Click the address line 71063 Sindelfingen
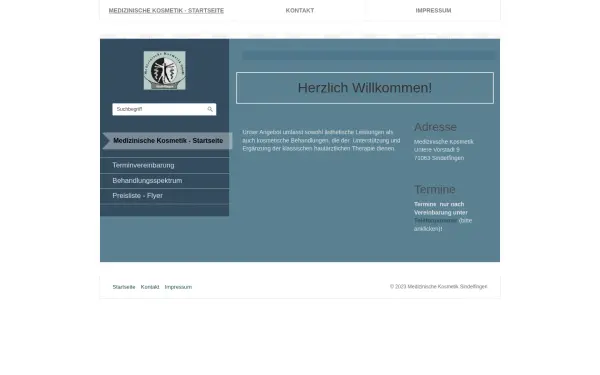Screen dimensions: 600x375 pyautogui.click(x=439, y=158)
